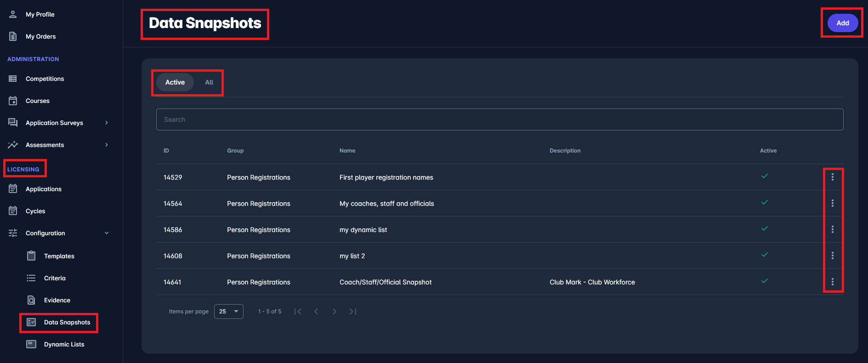Click the Templates clipboard icon
Viewport: 868px width, 363px height.
(31, 256)
